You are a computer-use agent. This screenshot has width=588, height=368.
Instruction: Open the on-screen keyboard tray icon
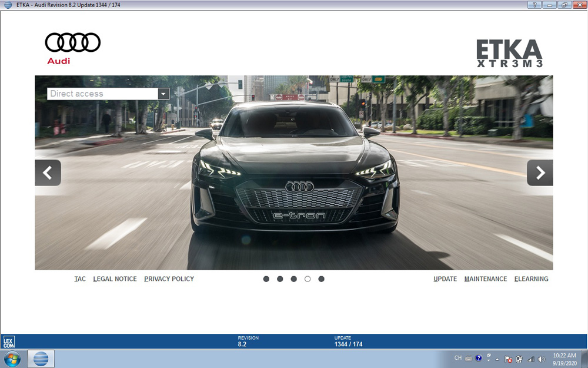click(x=469, y=358)
